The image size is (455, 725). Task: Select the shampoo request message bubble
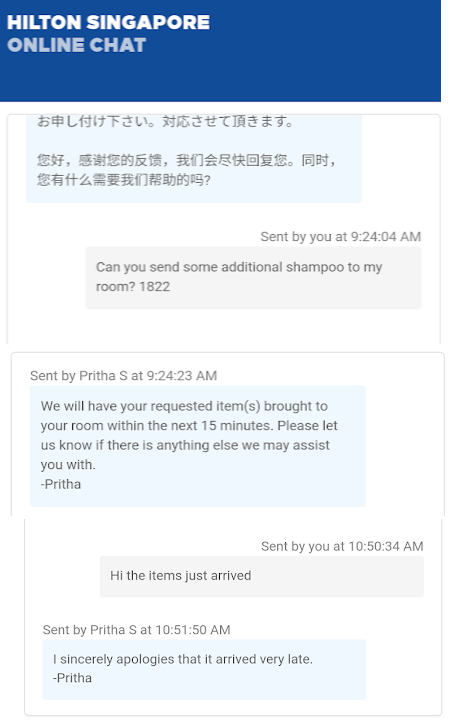[x=253, y=277]
